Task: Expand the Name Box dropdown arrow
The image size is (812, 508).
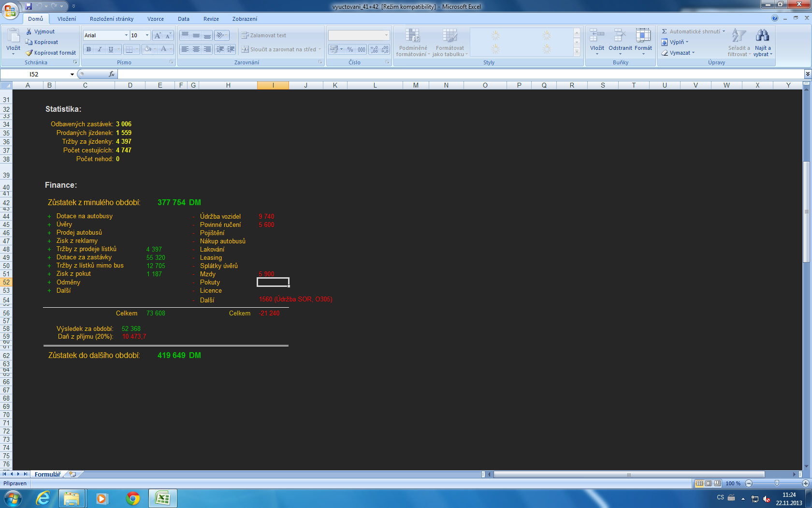Action: tap(72, 75)
